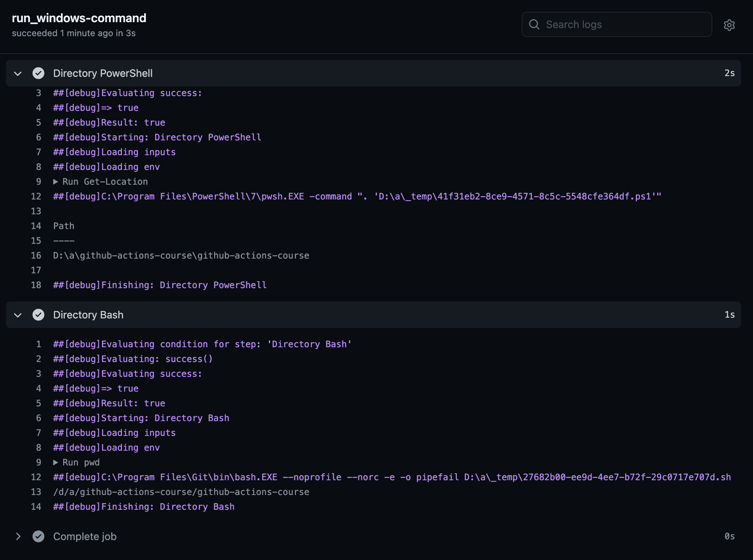Expand the Run pwd disclosure triangle
Screen dimensions: 753x560
point(55,462)
